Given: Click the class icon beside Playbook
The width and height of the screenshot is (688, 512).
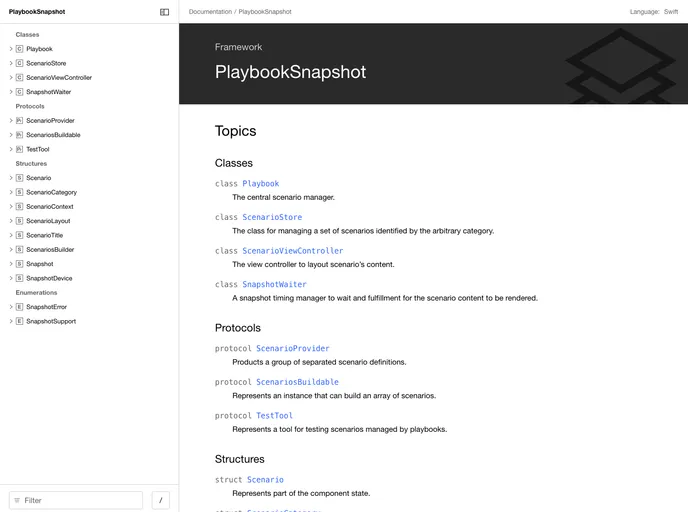Looking at the screenshot, I should tap(19, 49).
